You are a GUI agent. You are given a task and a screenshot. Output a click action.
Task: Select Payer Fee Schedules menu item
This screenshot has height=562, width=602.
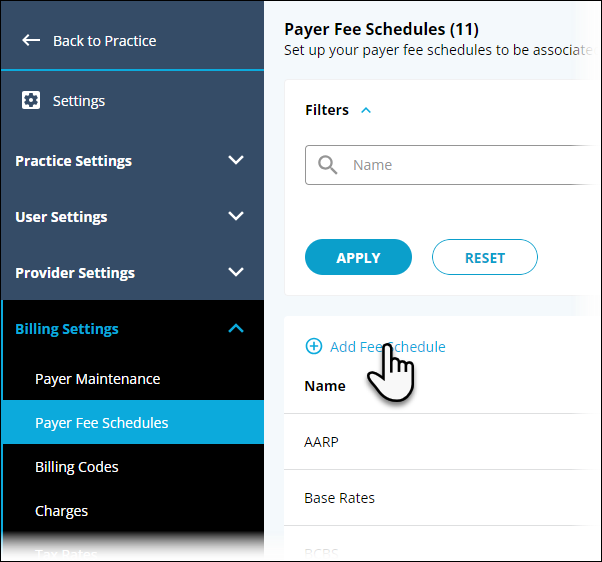tap(101, 423)
